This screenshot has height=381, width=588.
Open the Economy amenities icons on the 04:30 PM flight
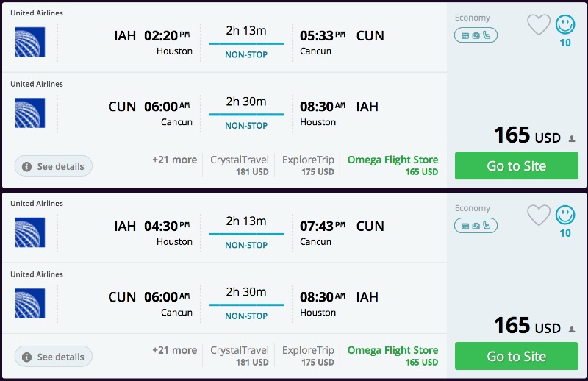[476, 225]
